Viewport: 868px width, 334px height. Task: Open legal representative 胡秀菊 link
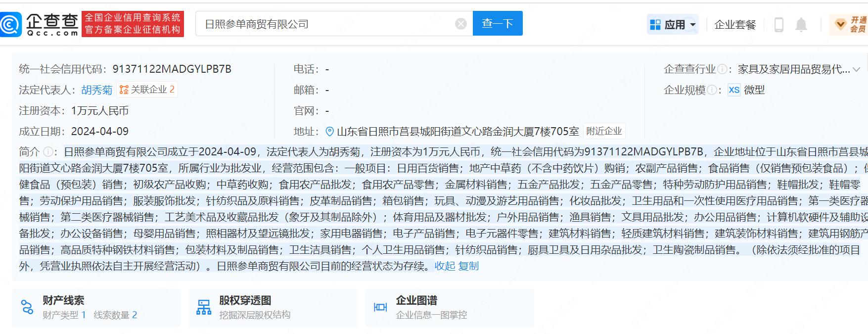pyautogui.click(x=97, y=90)
